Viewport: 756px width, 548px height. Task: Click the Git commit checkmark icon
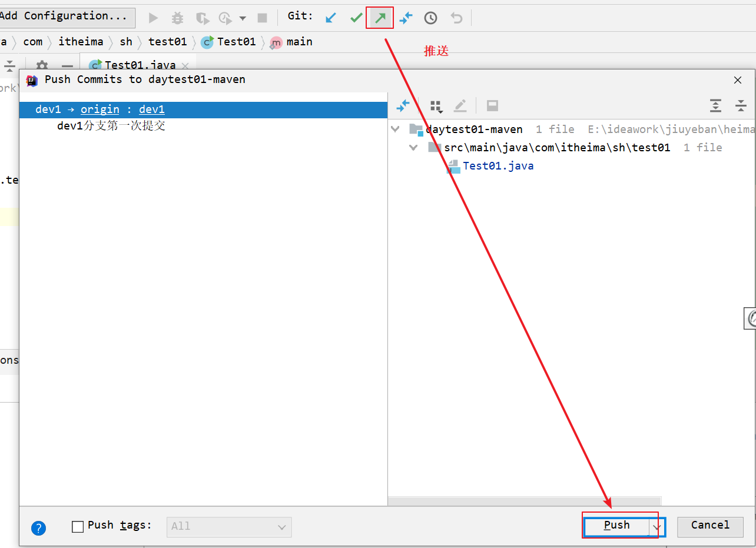(356, 18)
